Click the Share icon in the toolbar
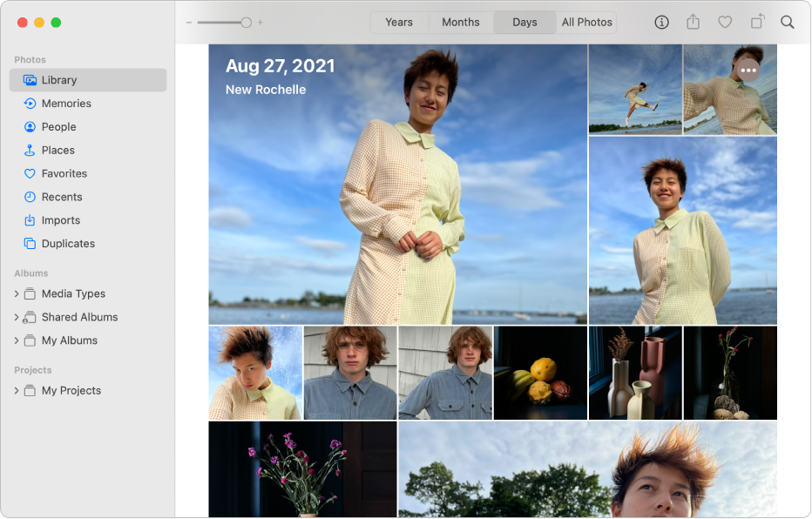The image size is (812, 519). pos(693,22)
